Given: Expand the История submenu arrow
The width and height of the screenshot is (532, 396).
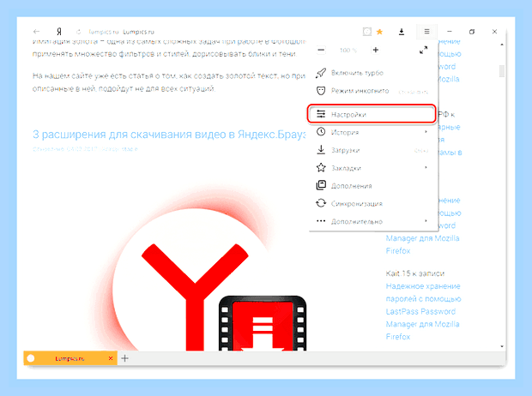Looking at the screenshot, I should [426, 131].
